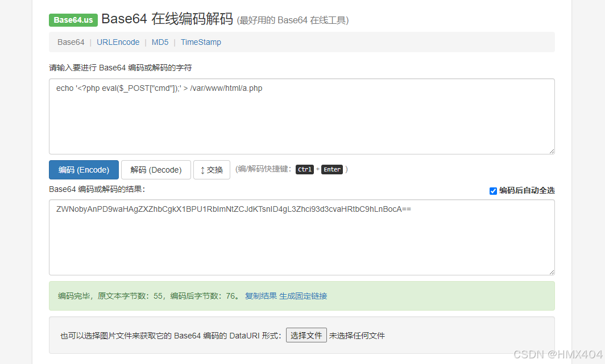
Task: Click the 解码 (Decode) button
Action: (156, 170)
